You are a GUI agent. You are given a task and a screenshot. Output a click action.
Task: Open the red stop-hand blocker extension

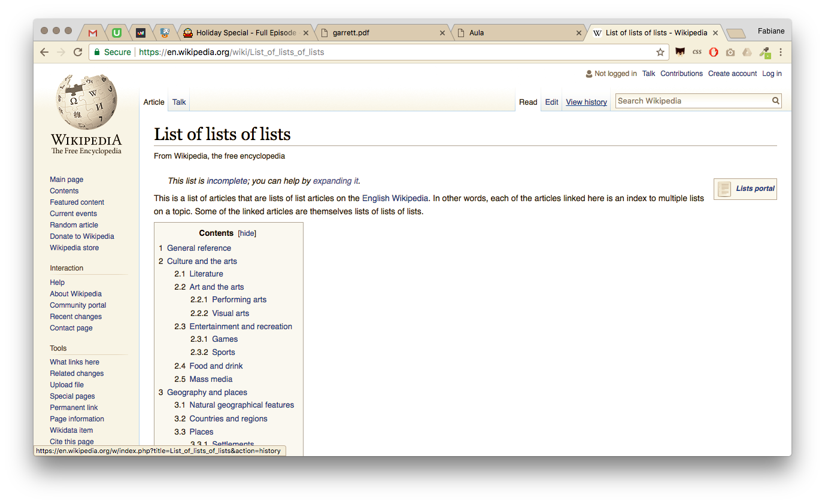(x=714, y=52)
